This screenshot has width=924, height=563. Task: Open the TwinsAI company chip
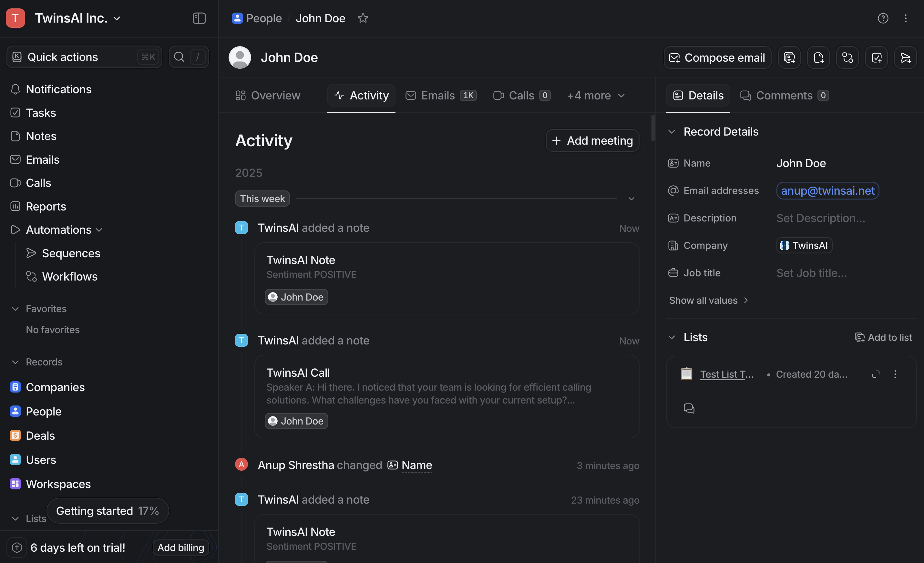click(804, 245)
